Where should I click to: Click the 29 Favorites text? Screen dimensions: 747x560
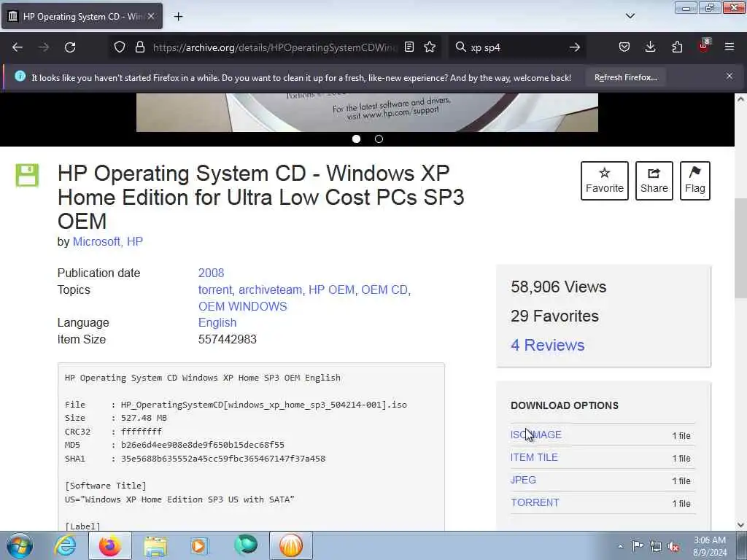[x=554, y=316]
